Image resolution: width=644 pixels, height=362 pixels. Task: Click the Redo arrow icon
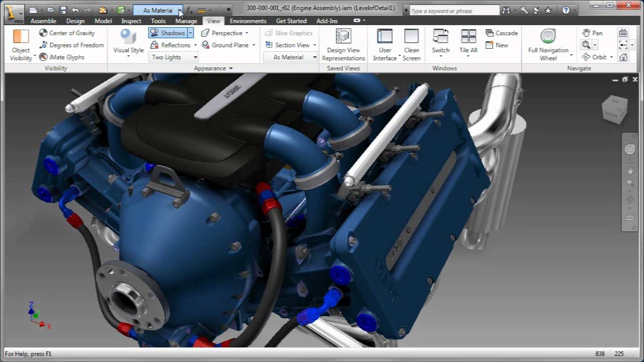(x=88, y=10)
